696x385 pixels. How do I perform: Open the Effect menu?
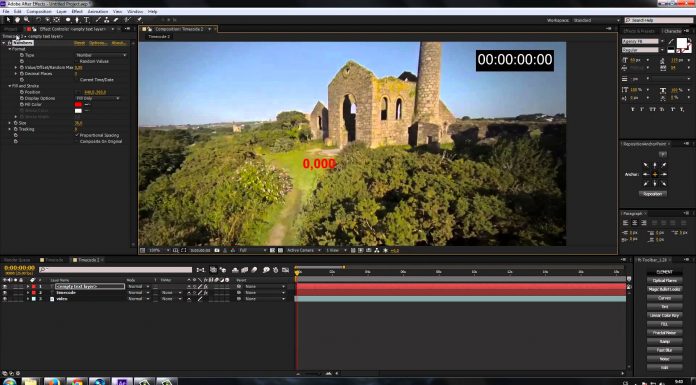[x=77, y=11]
